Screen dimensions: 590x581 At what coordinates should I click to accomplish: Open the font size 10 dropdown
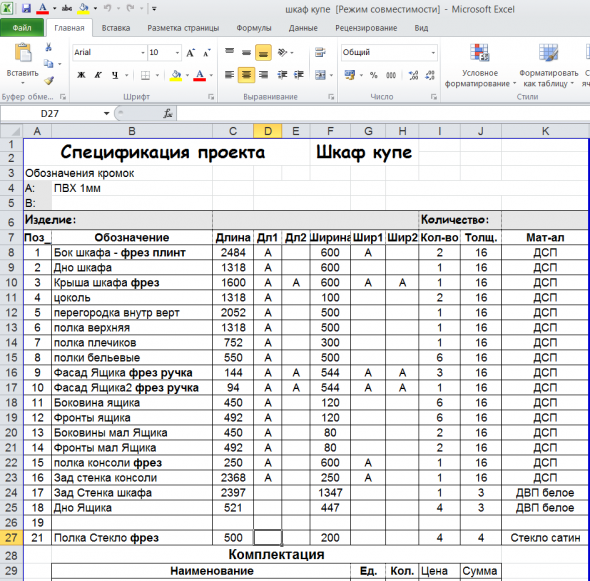click(177, 53)
